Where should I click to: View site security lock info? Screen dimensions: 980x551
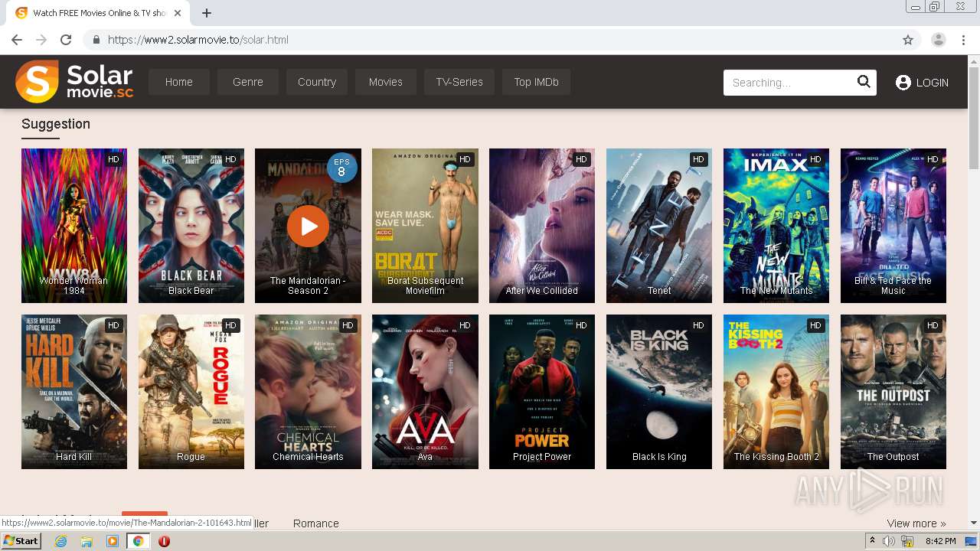pyautogui.click(x=96, y=40)
